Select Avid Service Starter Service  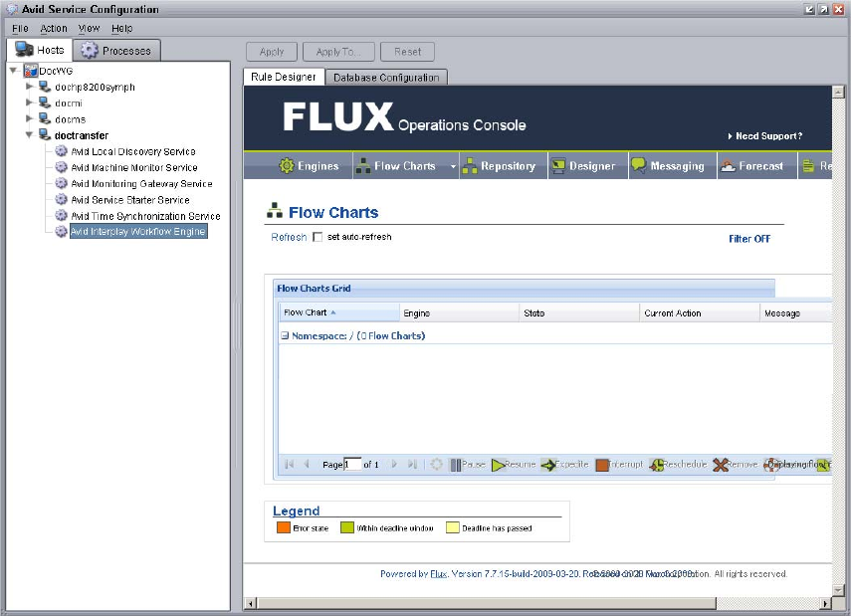point(130,200)
